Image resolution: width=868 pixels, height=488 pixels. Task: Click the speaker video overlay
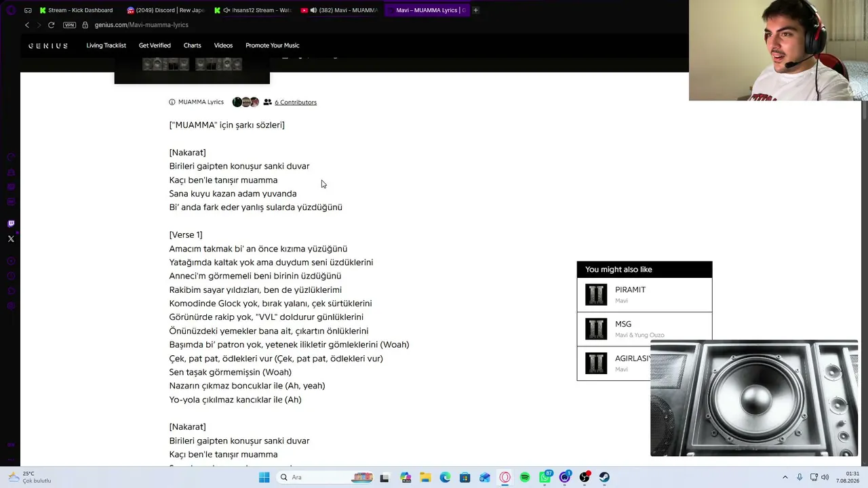click(x=754, y=399)
